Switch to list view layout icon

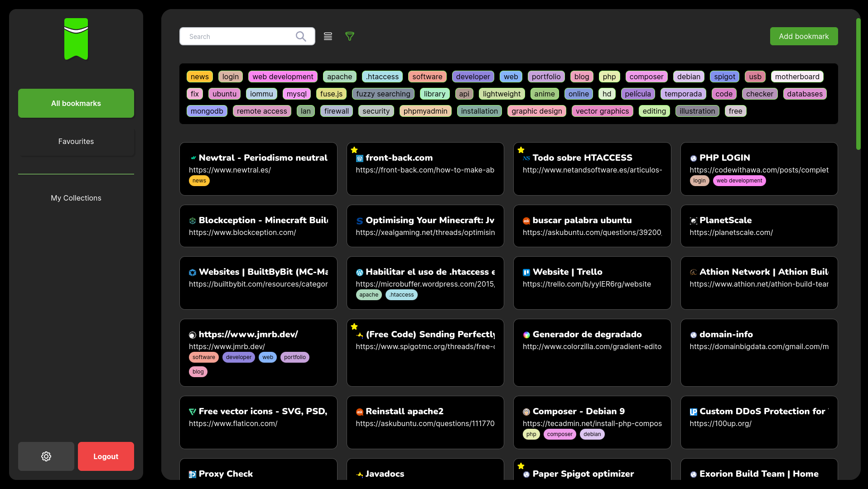click(x=328, y=36)
